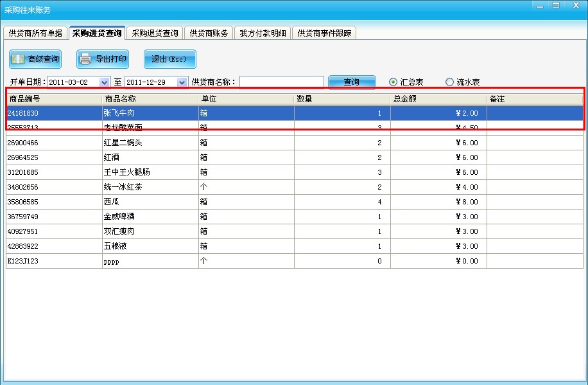
Task: Close the 采购往来账务 window
Action: click(x=576, y=5)
